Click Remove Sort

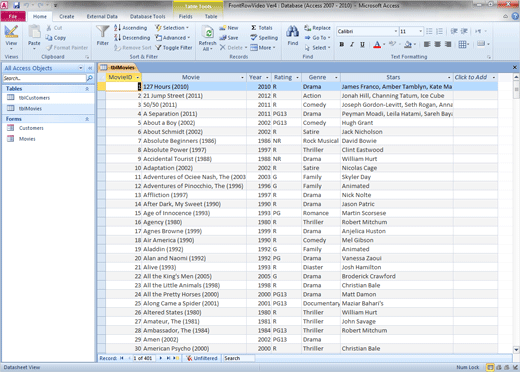click(x=133, y=48)
